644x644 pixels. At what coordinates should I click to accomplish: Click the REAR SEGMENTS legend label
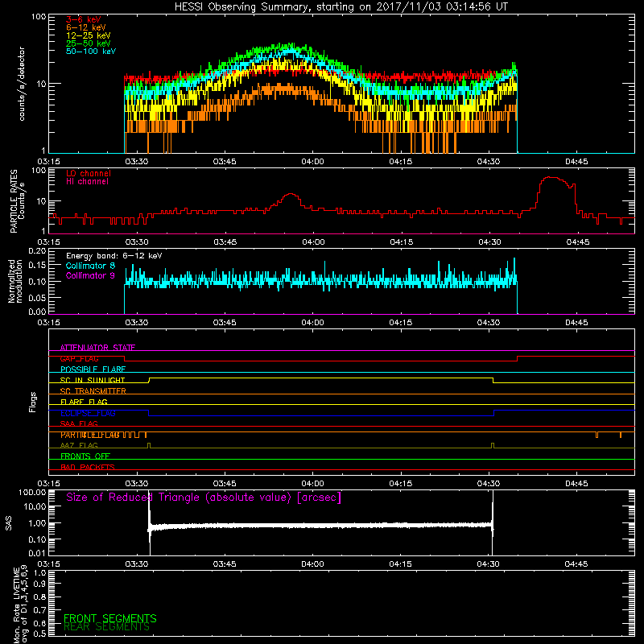click(107, 627)
